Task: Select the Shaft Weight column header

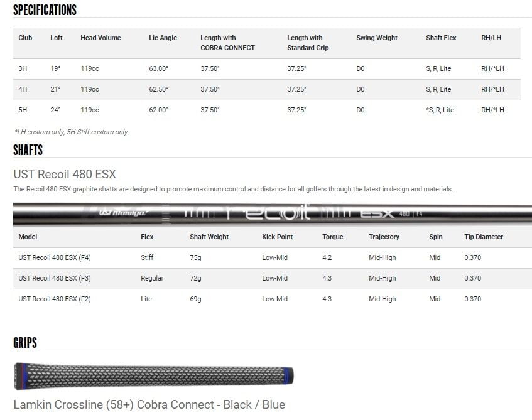Action: click(209, 237)
